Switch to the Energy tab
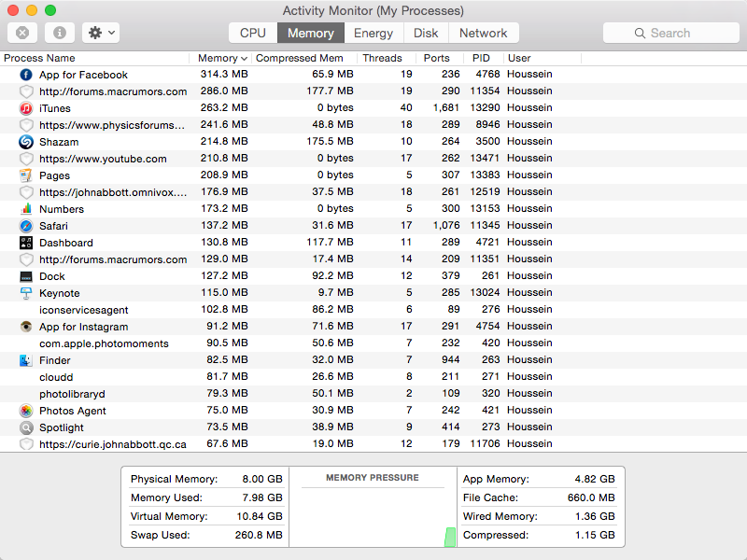Image resolution: width=747 pixels, height=560 pixels. click(373, 33)
